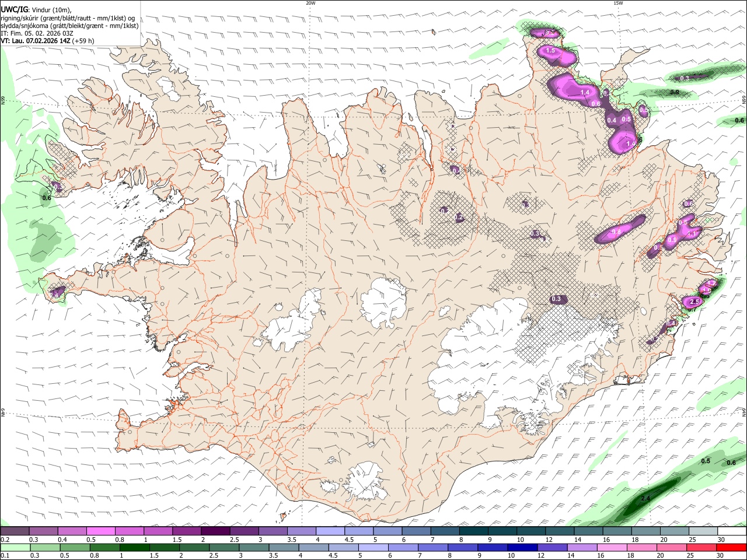747x560 pixels.
Task: Click the light gray 25 snow legend swatch
Action: tap(704, 531)
